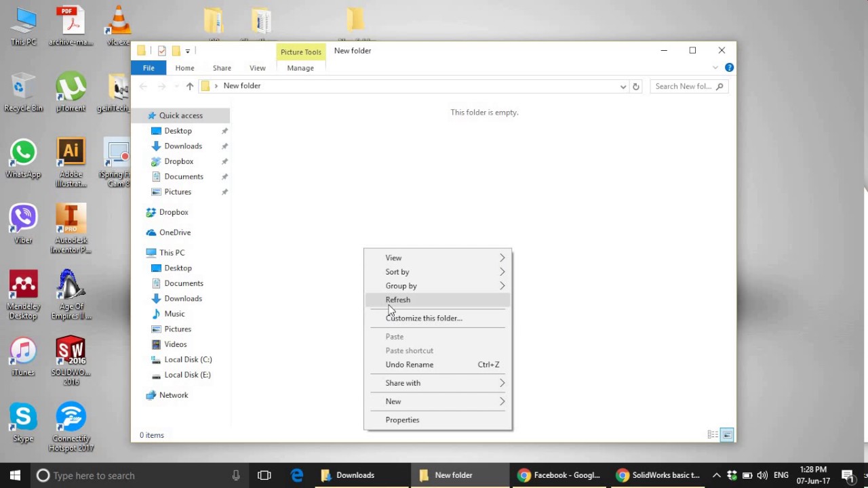Viewport: 868px width, 488px height.
Task: Open WhatsApp desktop shortcut
Action: 23,159
